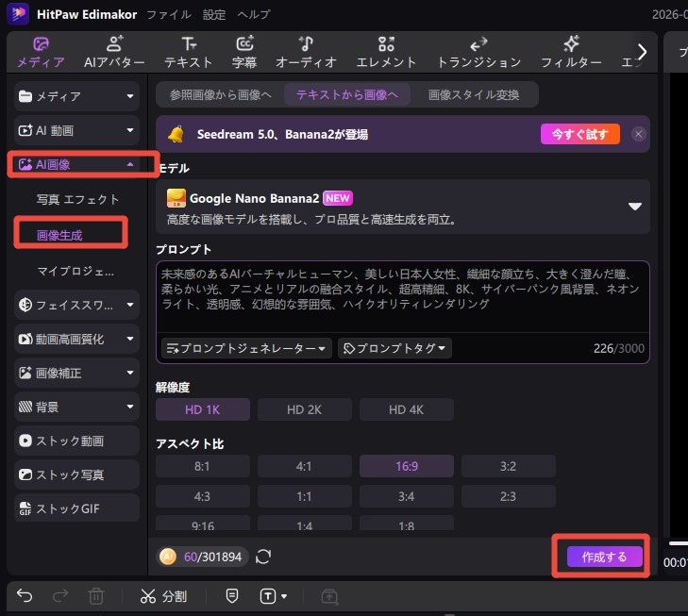The width and height of the screenshot is (688, 616).
Task: Click into the プロンプト text field
Action: click(403, 296)
